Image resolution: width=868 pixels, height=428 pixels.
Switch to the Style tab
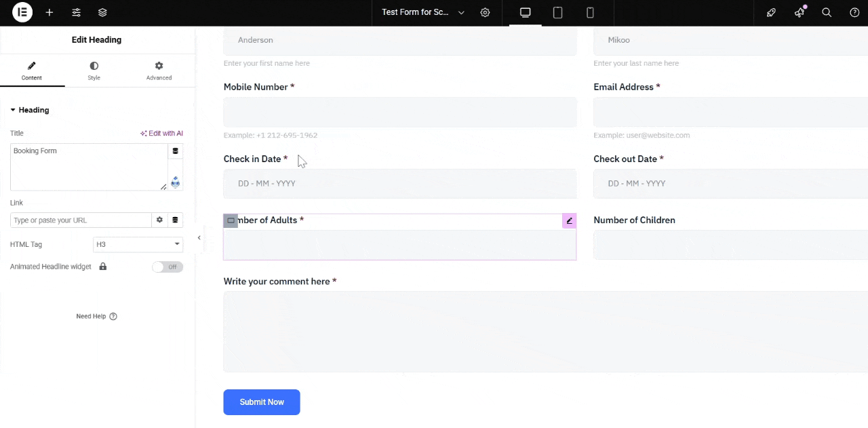coord(94,71)
